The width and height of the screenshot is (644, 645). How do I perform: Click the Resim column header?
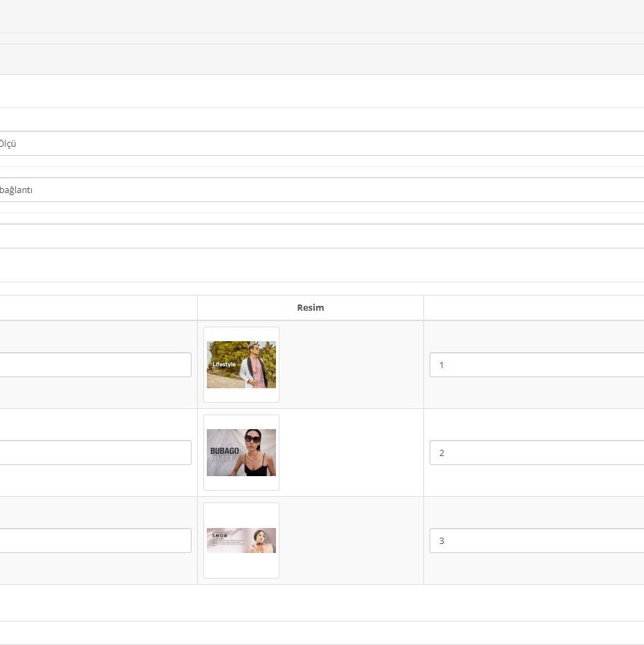(311, 308)
